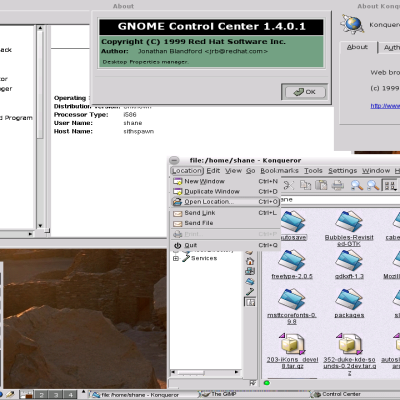Click the small up arrow beside the pager
The image size is (400, 400).
83,392
